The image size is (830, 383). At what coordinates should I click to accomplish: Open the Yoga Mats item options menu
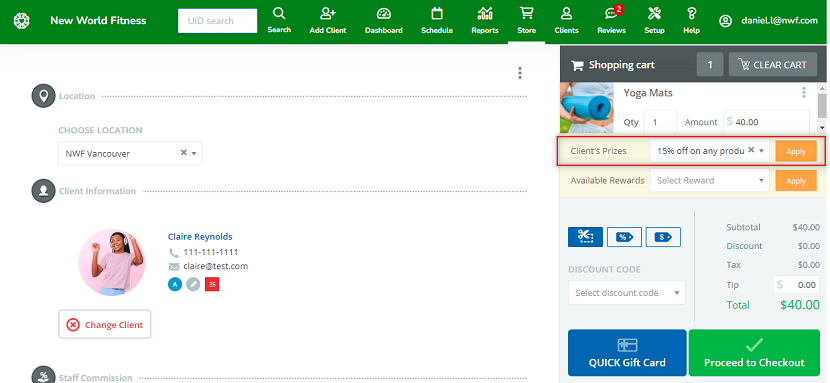click(x=804, y=93)
